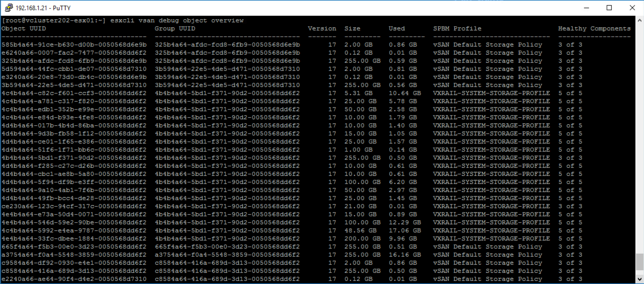Viewport: 644px width, 284px height.
Task: Click the terminal scrollbar thumb
Action: coord(640,262)
